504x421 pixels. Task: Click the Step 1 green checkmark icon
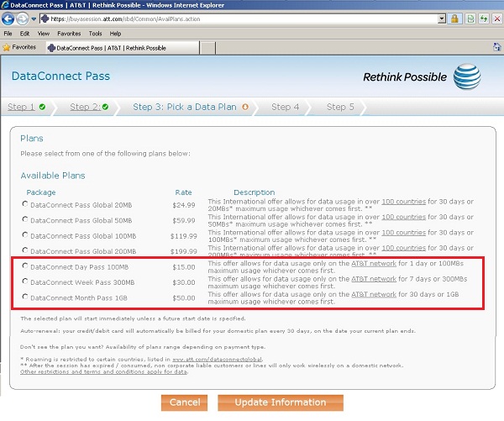pos(42,107)
